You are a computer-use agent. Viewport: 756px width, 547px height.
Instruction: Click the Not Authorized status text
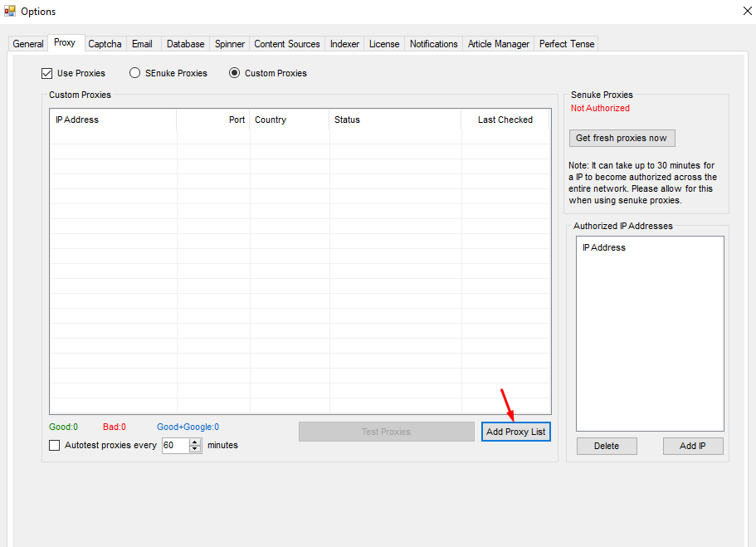click(600, 108)
